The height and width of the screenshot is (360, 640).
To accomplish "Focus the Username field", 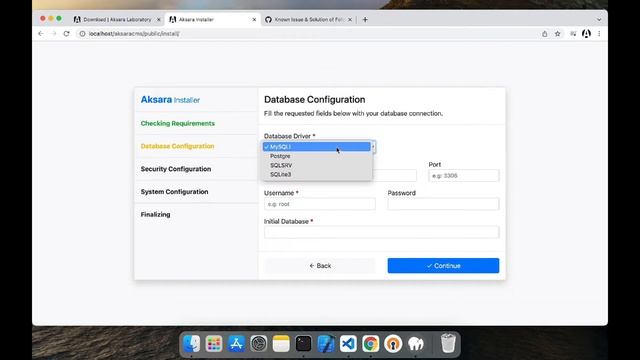I will click(x=320, y=204).
